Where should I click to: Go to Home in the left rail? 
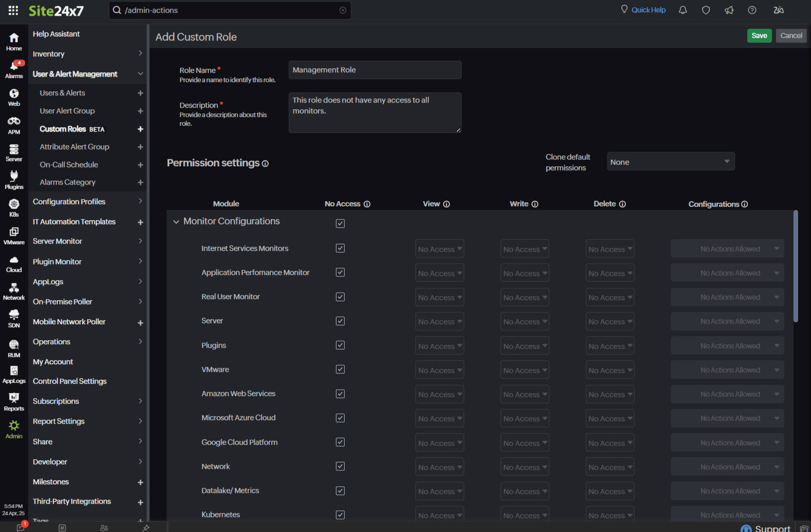[14, 42]
